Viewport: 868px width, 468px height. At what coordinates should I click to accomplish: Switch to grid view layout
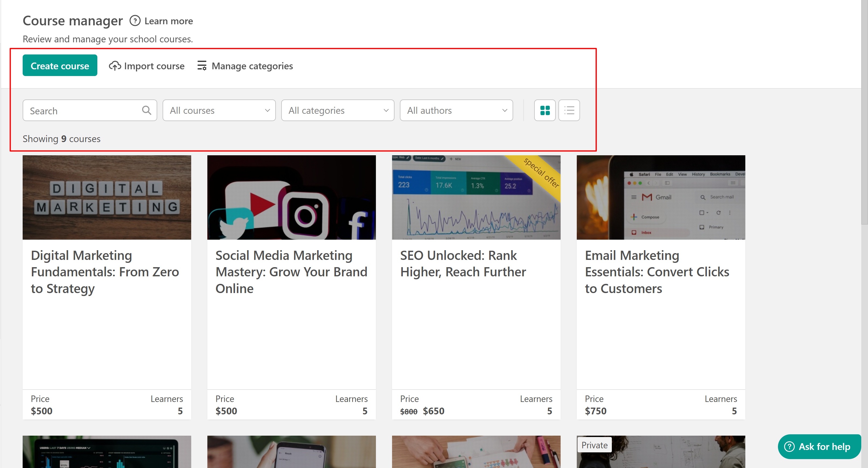[544, 110]
